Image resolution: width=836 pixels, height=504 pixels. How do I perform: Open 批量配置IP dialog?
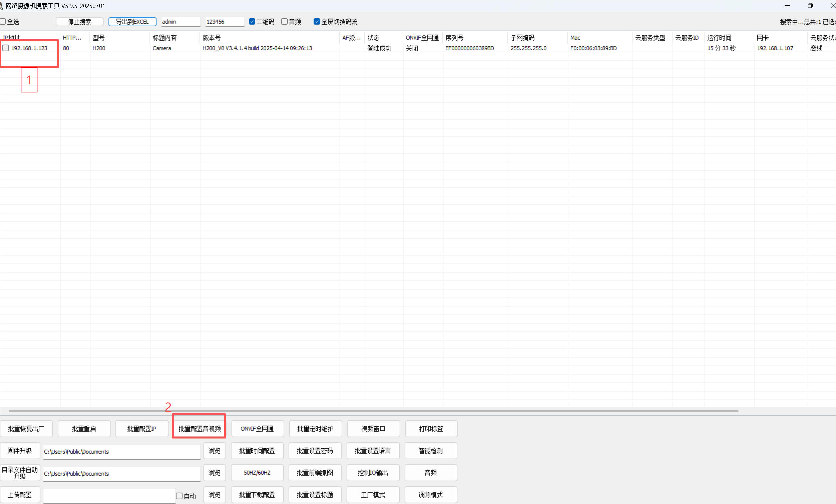click(142, 429)
